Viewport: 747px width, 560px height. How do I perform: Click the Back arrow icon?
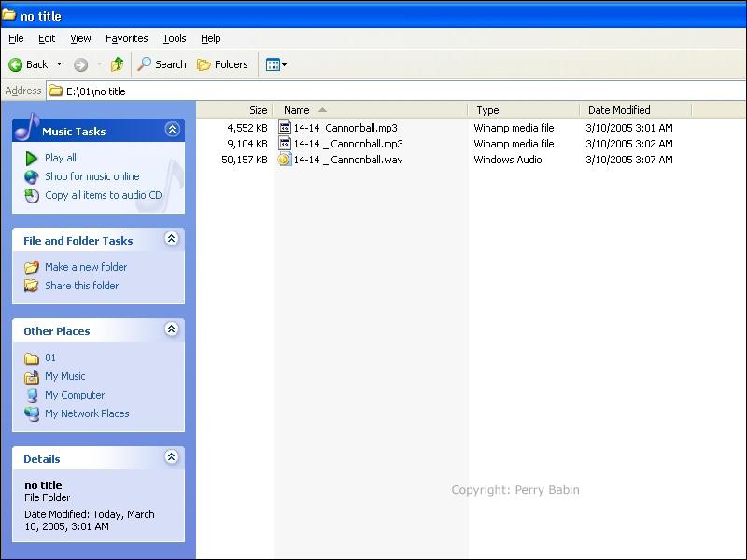(x=16, y=64)
